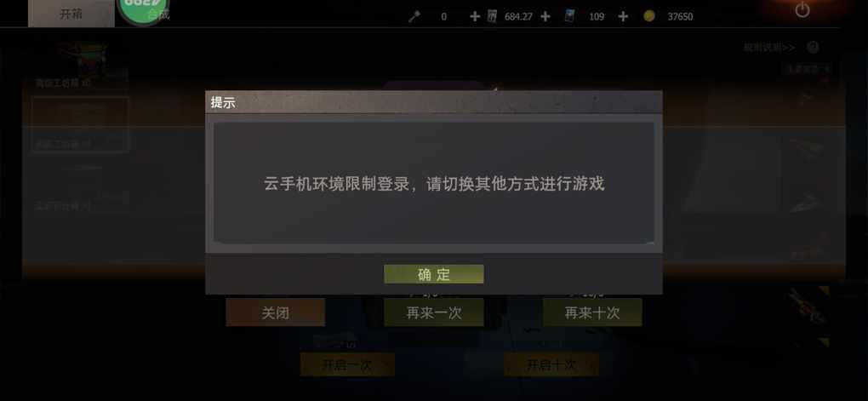Click the dimmed 开启十次 button
The height and width of the screenshot is (401, 868).
tap(551, 364)
